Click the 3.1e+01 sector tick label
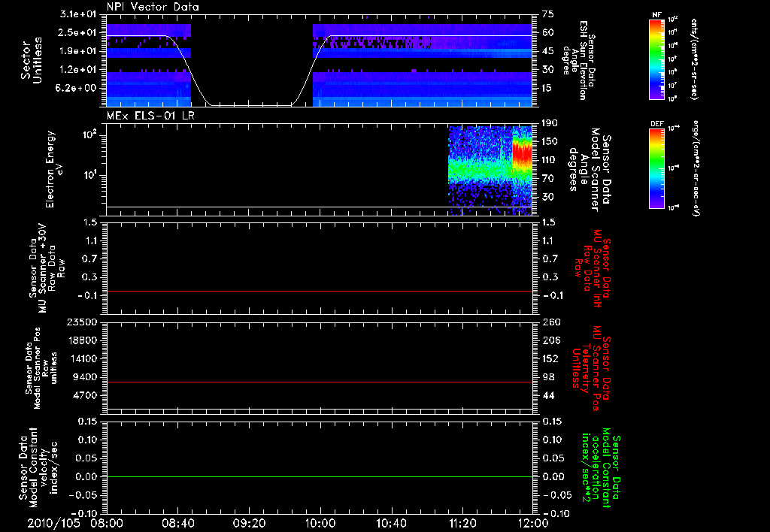770x532 pixels. click(78, 14)
